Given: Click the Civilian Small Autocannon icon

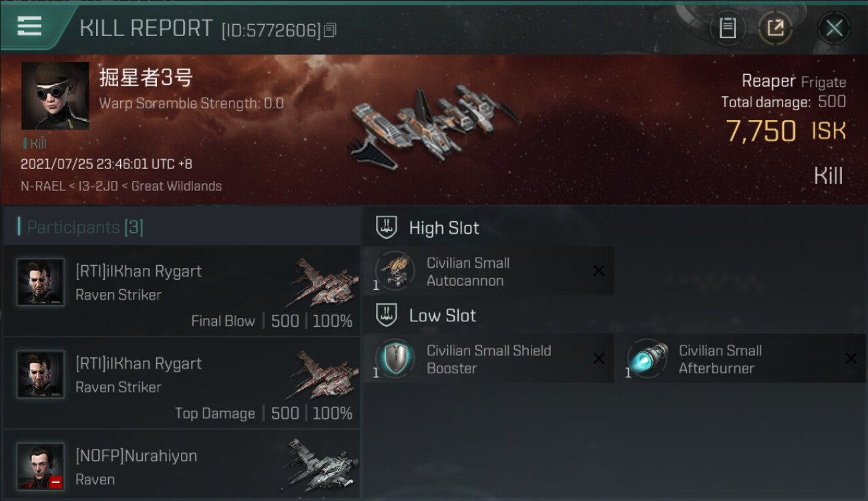Looking at the screenshot, I should click(x=395, y=271).
